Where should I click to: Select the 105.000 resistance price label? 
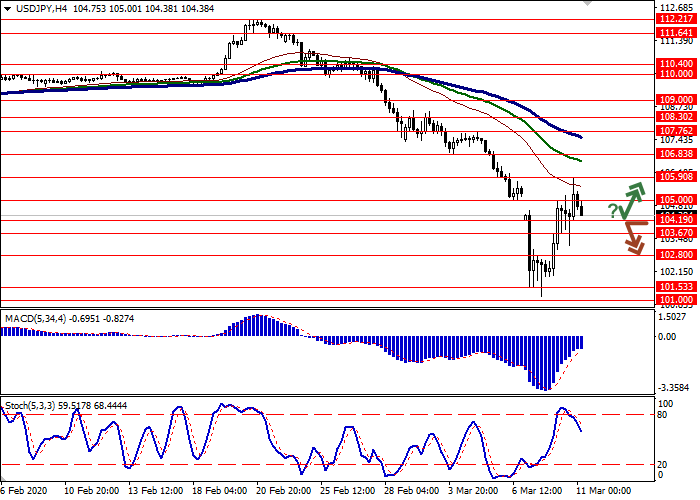(x=677, y=200)
